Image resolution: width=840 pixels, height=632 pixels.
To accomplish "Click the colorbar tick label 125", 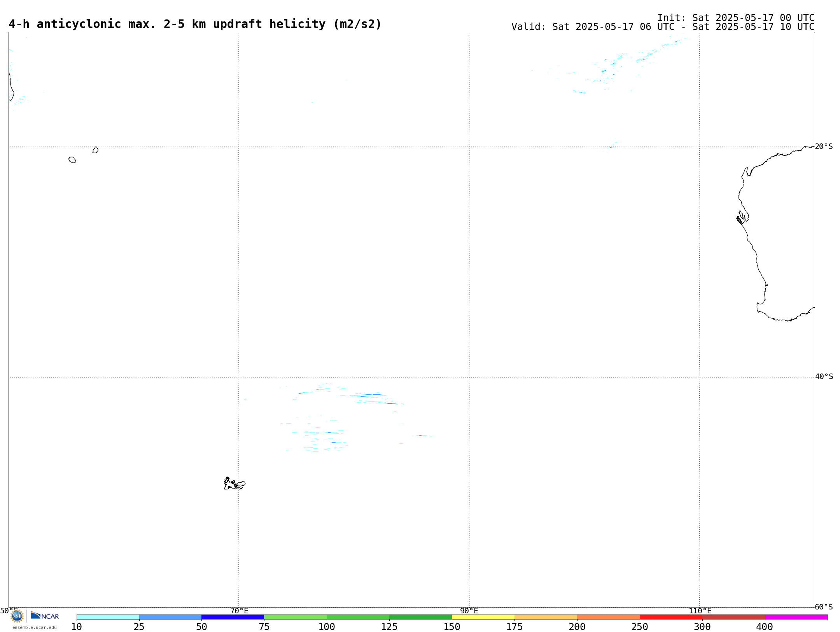I will [x=389, y=627].
